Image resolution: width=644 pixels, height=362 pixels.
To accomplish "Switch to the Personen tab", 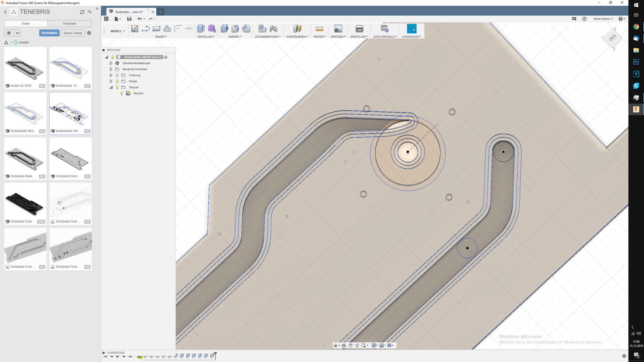I will point(69,24).
